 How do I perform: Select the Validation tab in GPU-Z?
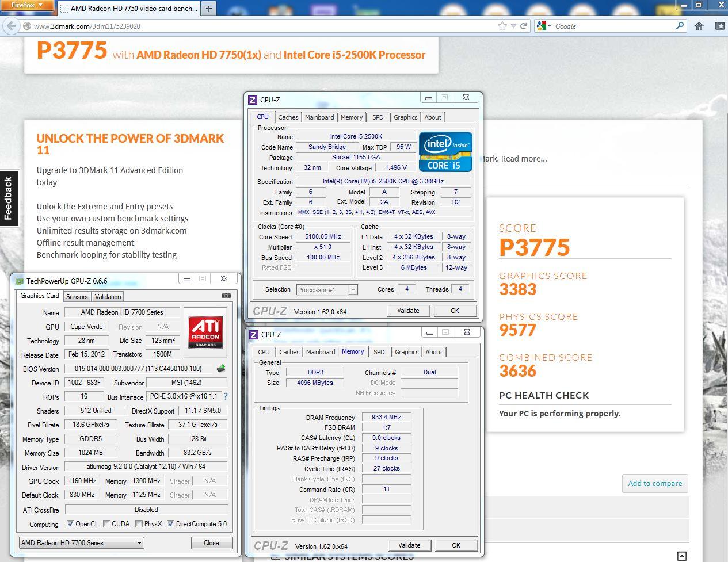(108, 297)
